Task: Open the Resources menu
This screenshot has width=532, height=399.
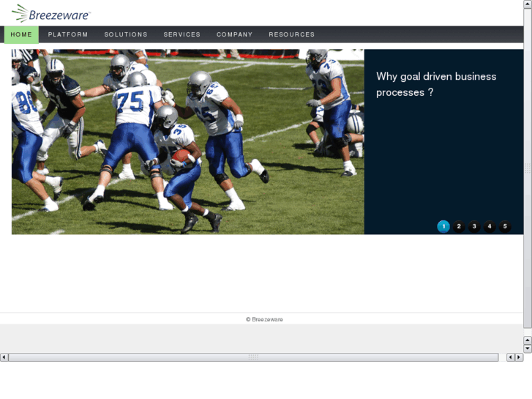Action: (292, 34)
